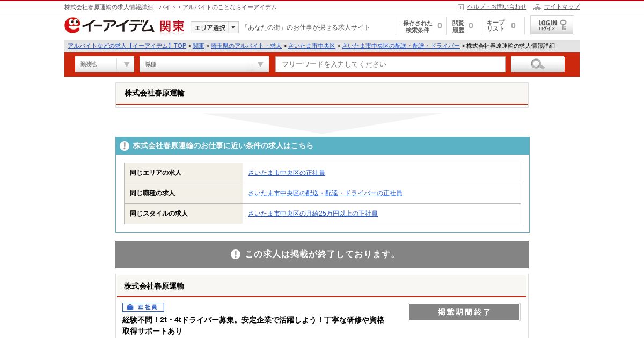Click the この求人は掲載が終了しております banner

pos(322,254)
